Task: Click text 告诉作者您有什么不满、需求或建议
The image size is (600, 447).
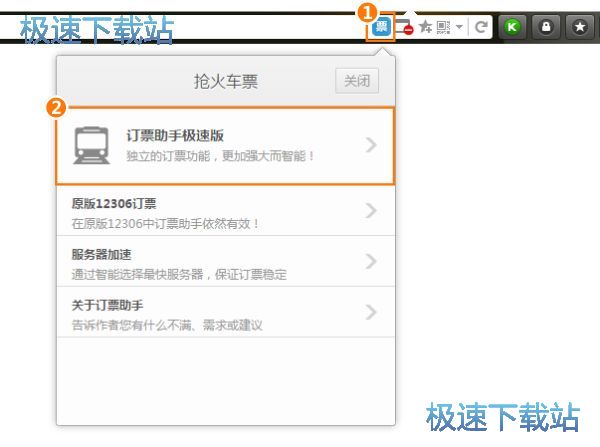Action: 167,325
